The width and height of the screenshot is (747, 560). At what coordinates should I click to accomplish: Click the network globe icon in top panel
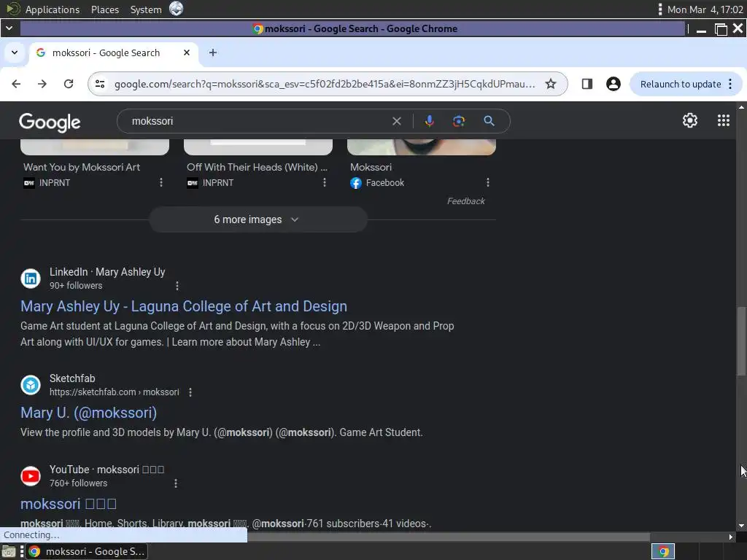click(x=177, y=9)
